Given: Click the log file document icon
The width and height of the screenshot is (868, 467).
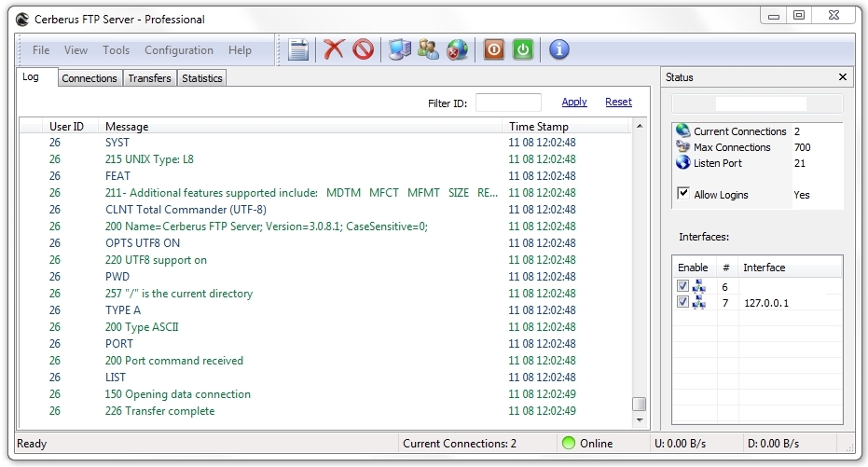Looking at the screenshot, I should coord(298,49).
